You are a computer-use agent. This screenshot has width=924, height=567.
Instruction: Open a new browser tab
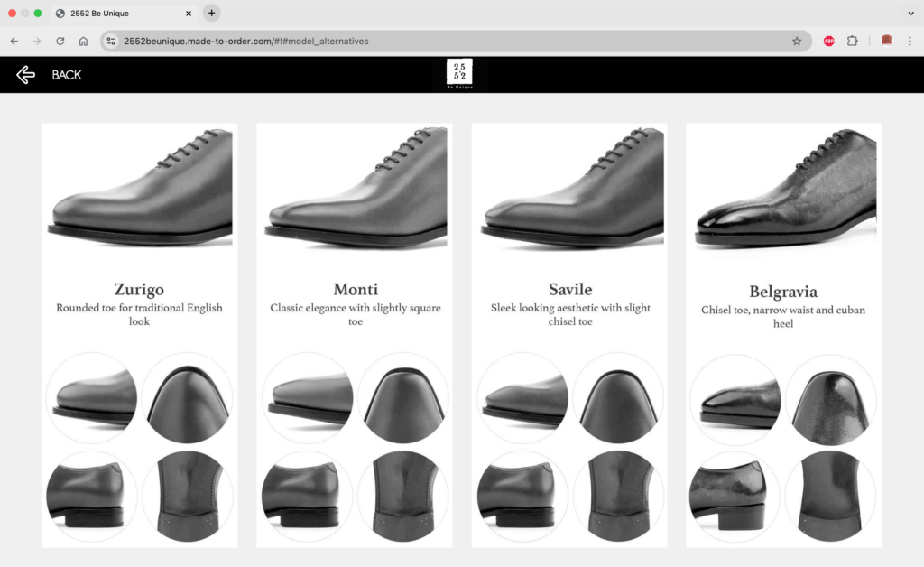coord(211,13)
